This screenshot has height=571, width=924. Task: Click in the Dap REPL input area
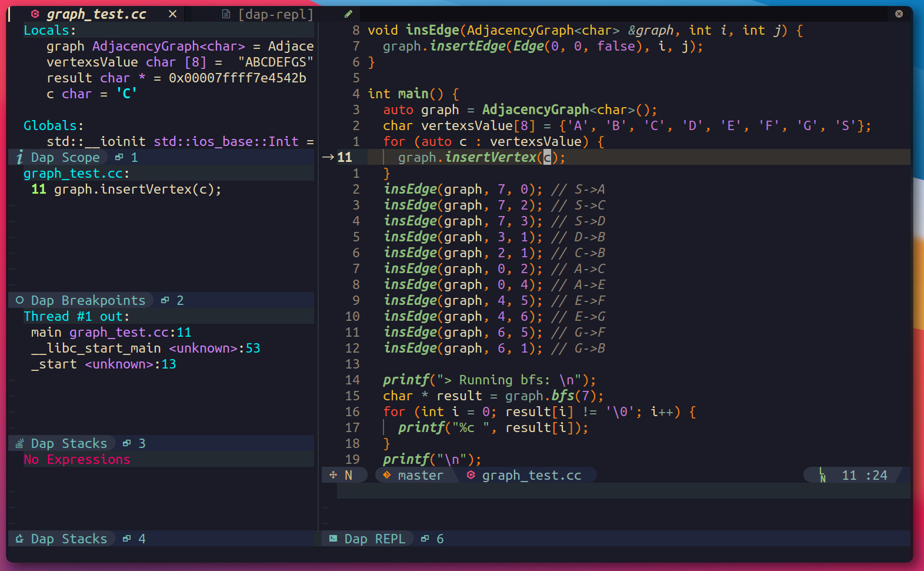[623, 491]
